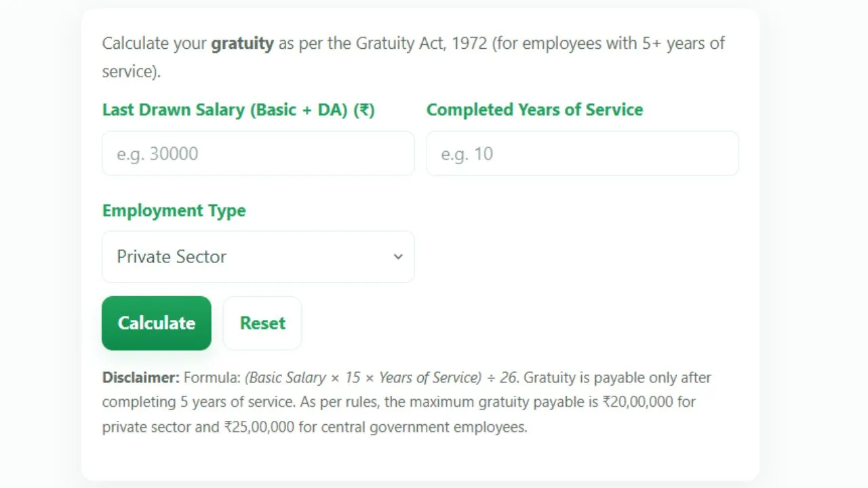
Task: Click the green Calculate action
Action: (156, 323)
